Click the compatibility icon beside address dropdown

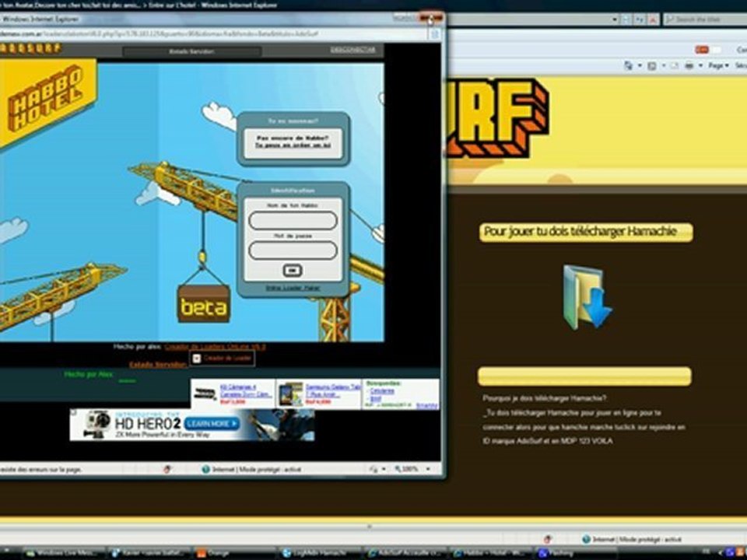point(626,19)
